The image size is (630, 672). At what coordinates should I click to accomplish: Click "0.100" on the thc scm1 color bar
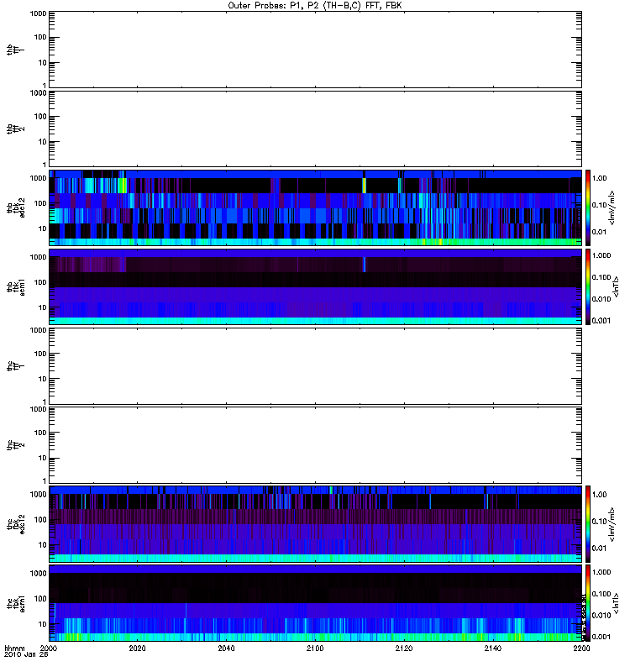pos(601,594)
